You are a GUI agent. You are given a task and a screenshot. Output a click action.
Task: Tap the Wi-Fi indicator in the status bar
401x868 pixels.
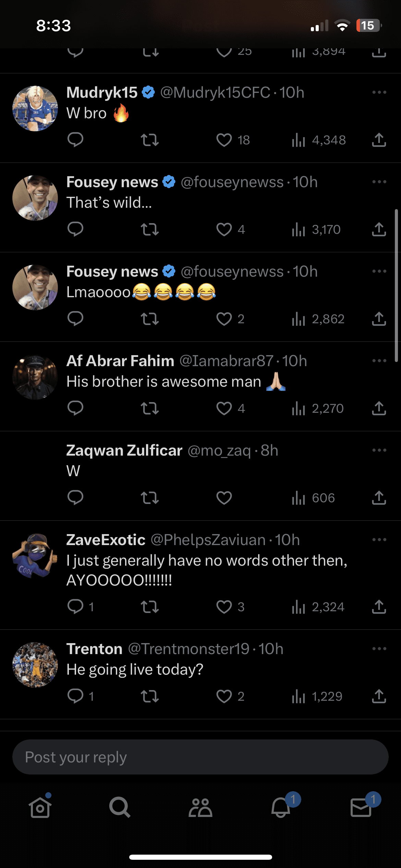[x=342, y=25]
